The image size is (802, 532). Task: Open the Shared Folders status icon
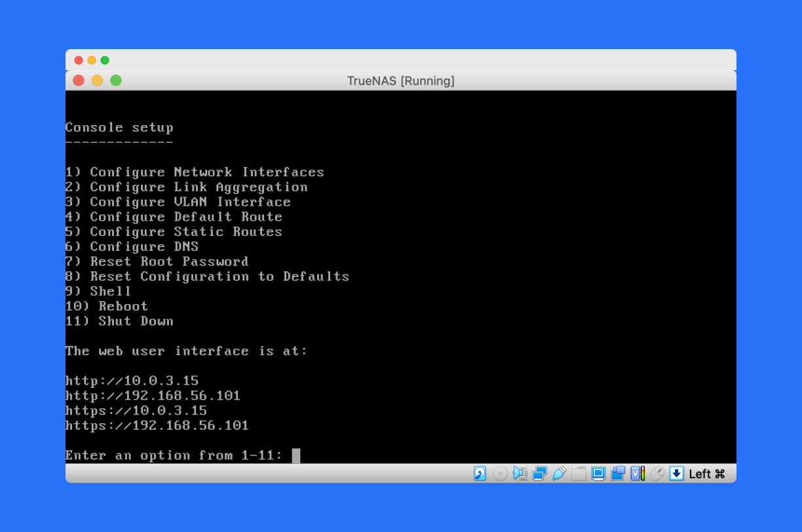579,473
